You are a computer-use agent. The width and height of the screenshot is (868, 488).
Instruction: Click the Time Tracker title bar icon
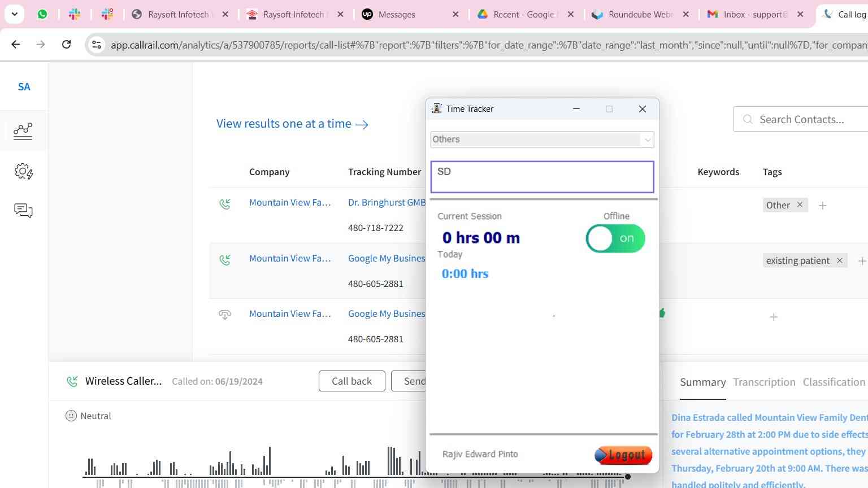(436, 108)
